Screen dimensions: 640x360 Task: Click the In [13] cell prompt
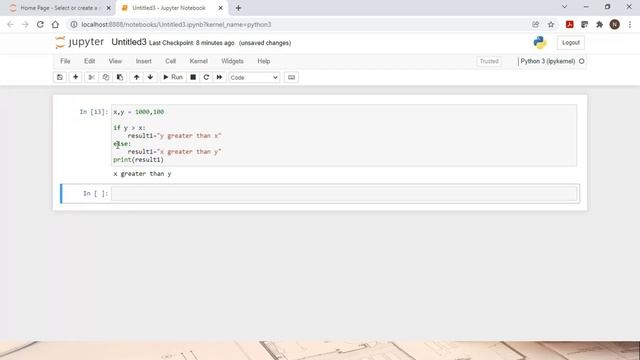click(x=93, y=112)
